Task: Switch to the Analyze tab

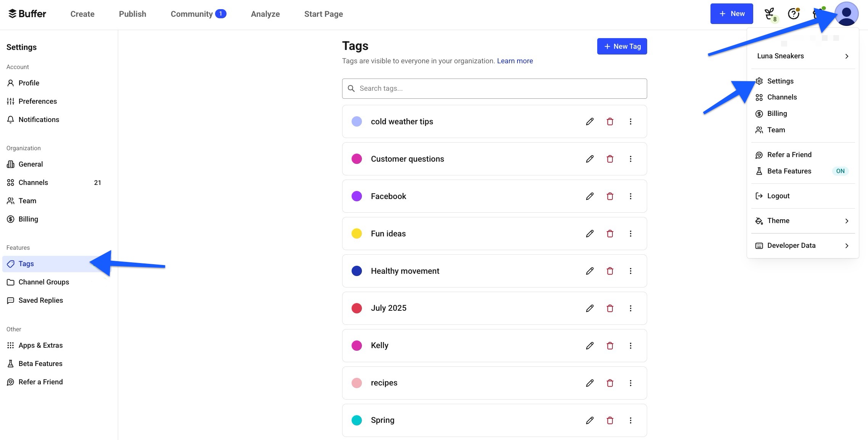Action: [265, 14]
